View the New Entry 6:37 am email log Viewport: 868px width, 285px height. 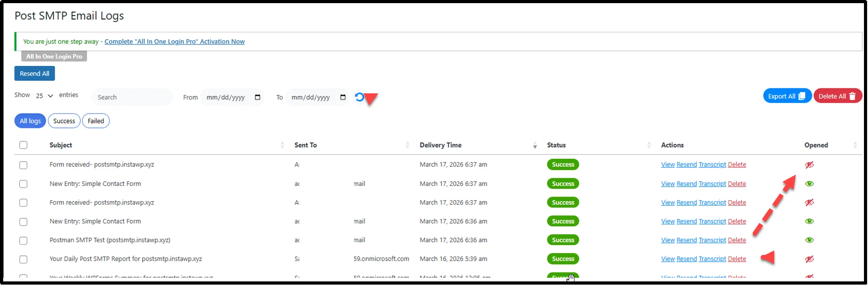[x=668, y=184]
